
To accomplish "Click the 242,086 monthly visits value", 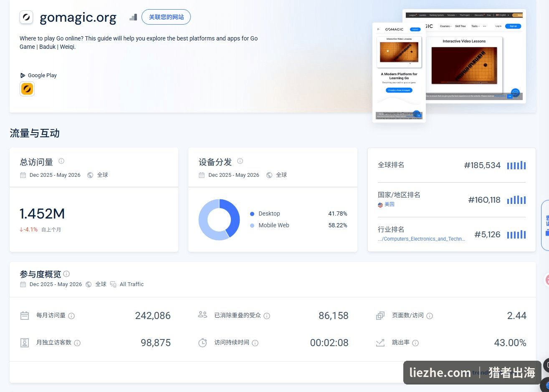I will click(153, 316).
